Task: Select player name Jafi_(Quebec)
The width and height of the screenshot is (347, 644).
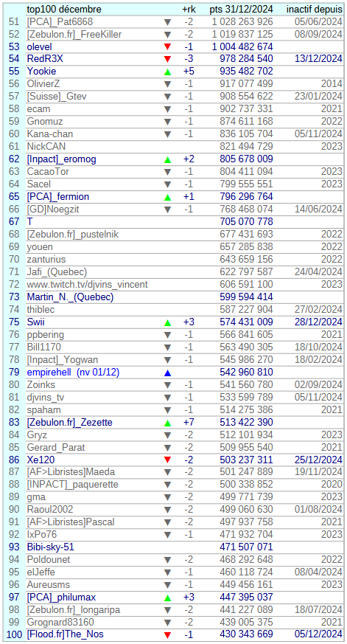Action: coord(57,272)
